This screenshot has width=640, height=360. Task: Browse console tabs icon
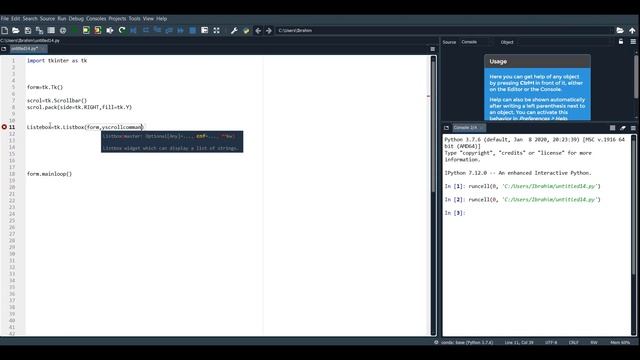[446, 128]
